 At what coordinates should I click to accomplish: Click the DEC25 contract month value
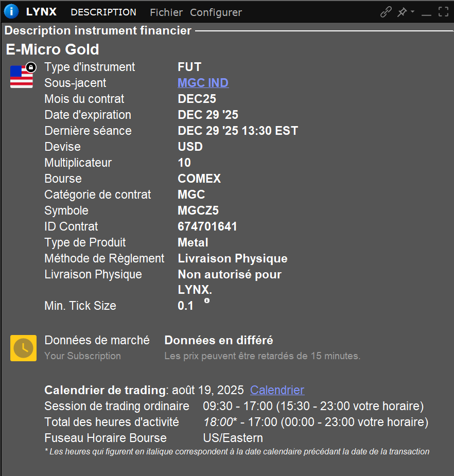click(x=197, y=99)
